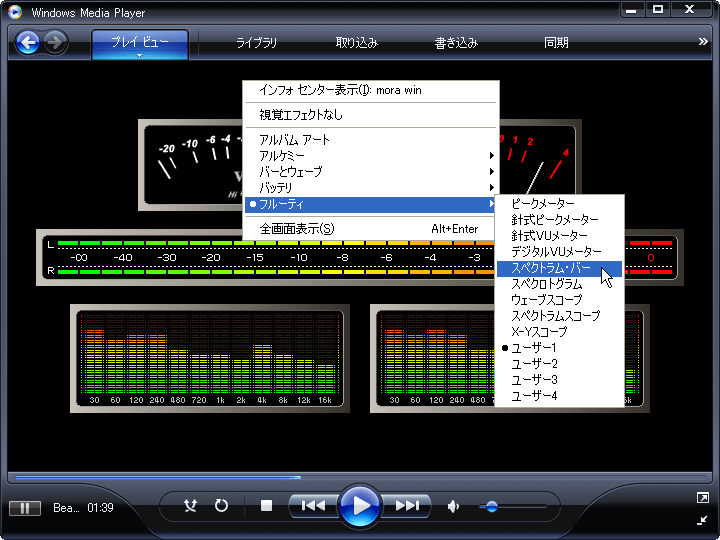Open the プレイ ビュー tab dropdown arrow
The image size is (720, 540).
140,56
